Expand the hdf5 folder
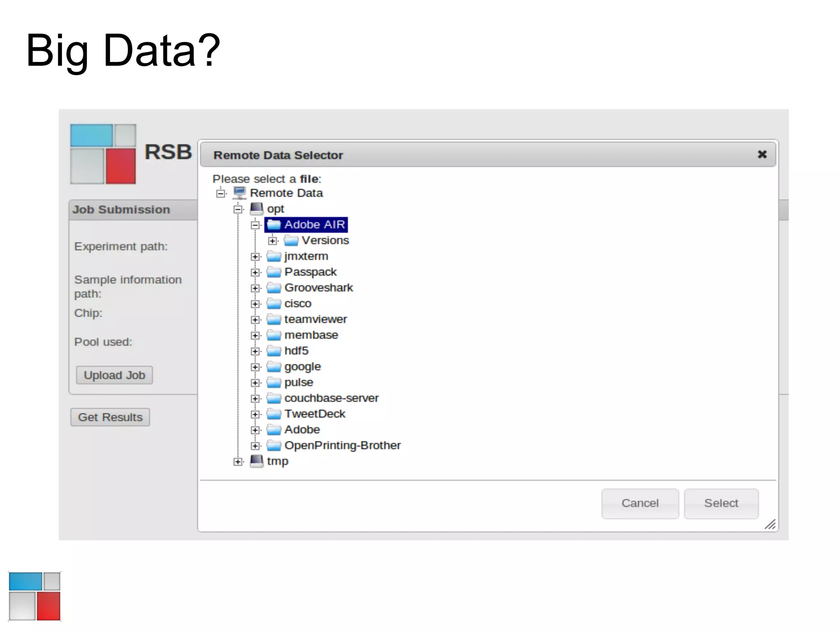The width and height of the screenshot is (840, 630). pyautogui.click(x=255, y=351)
